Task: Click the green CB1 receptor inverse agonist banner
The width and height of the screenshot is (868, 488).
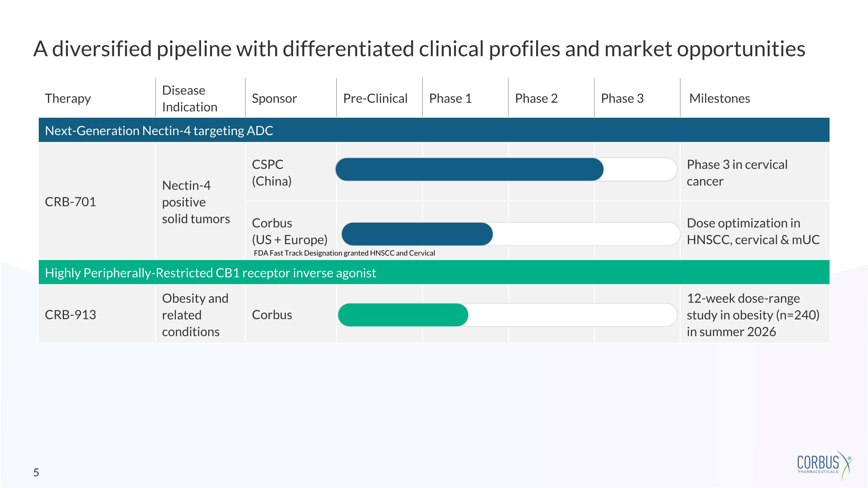Action: click(x=210, y=273)
